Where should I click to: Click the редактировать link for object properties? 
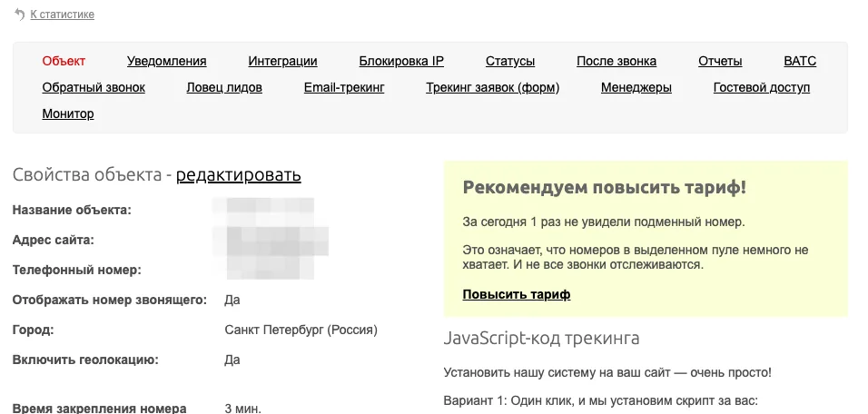pyautogui.click(x=239, y=175)
